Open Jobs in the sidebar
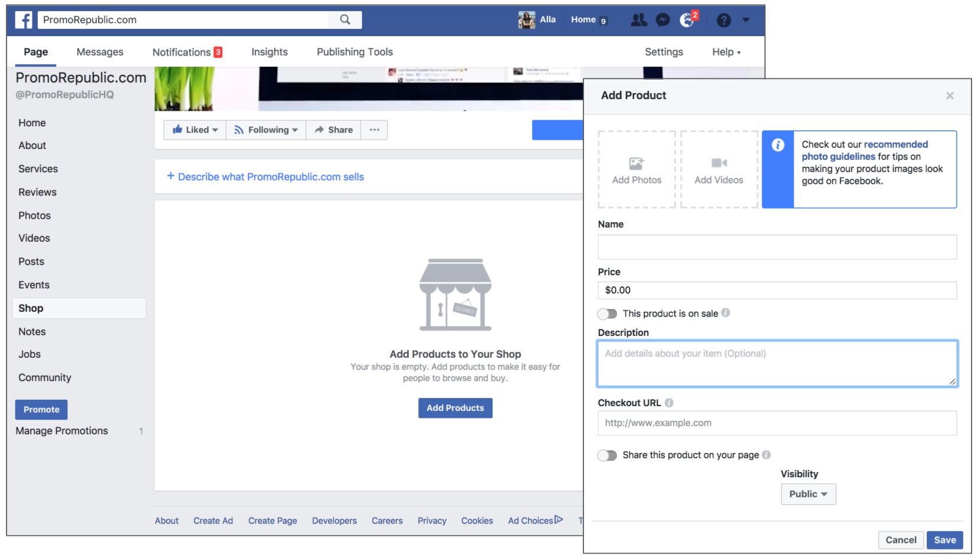The image size is (978, 560). click(29, 354)
